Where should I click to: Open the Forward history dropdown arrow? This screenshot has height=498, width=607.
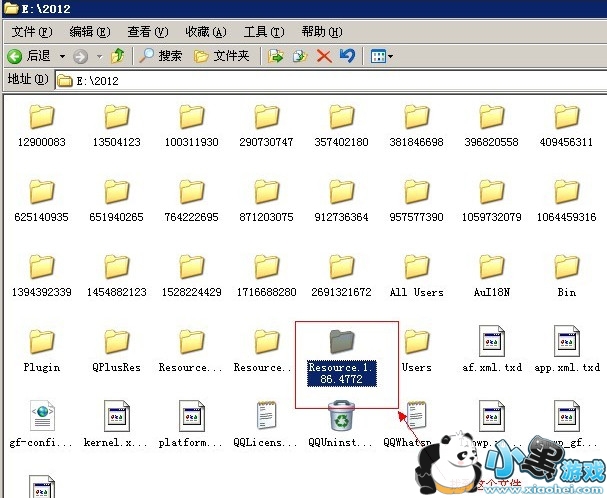[x=97, y=57]
